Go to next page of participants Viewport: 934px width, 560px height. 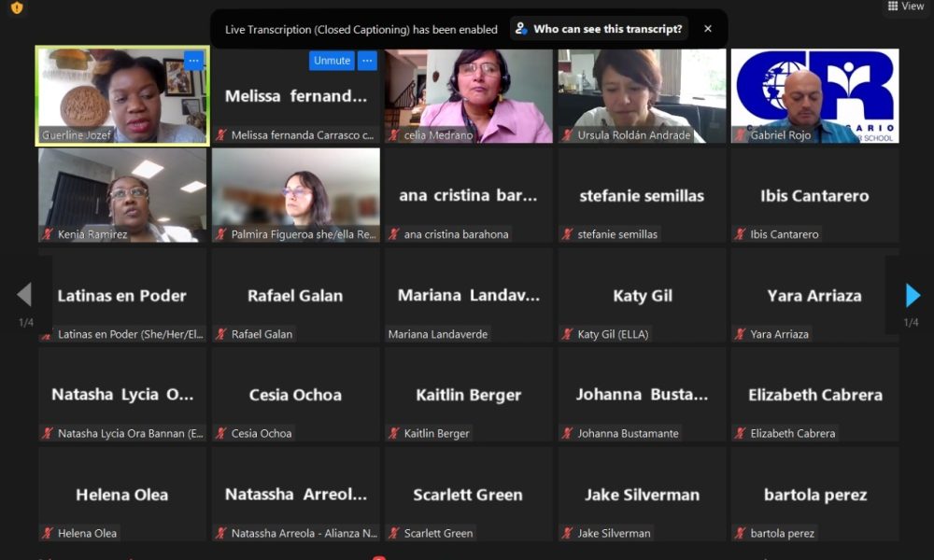click(913, 296)
